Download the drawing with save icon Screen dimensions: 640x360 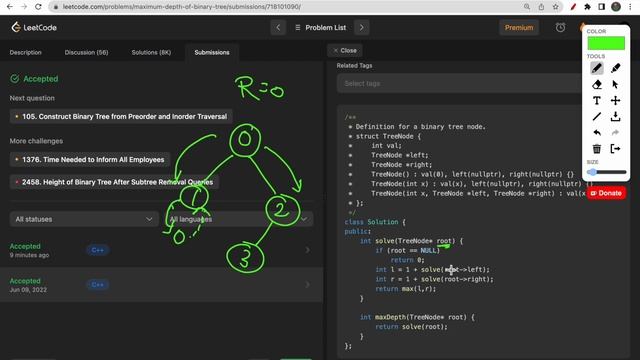616,117
